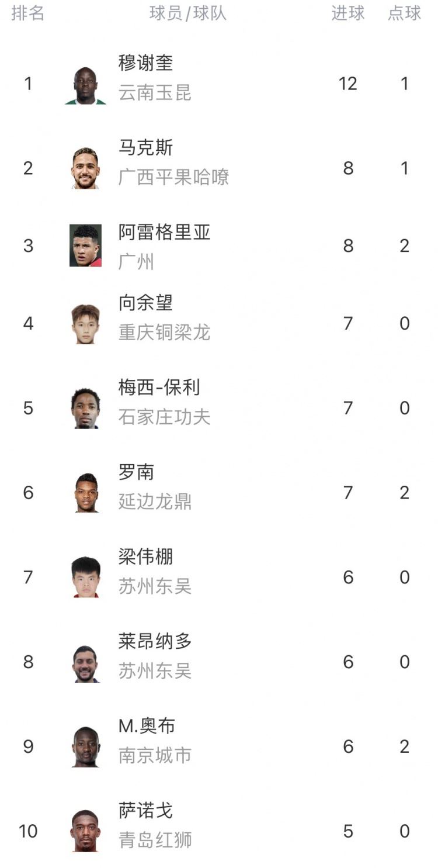The height and width of the screenshot is (868, 438).
Task: Click the avatar beside 梅西-保利
Action: tap(85, 408)
